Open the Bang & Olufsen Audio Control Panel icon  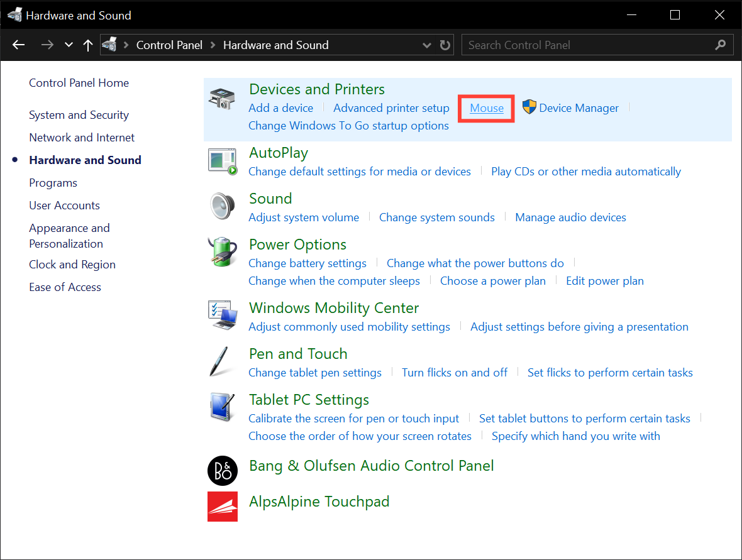222,470
